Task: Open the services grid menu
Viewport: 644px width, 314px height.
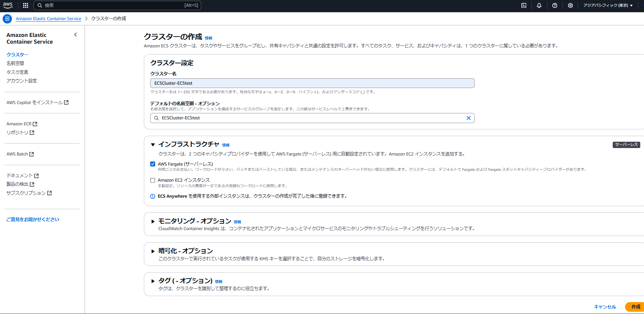Action: click(x=25, y=5)
